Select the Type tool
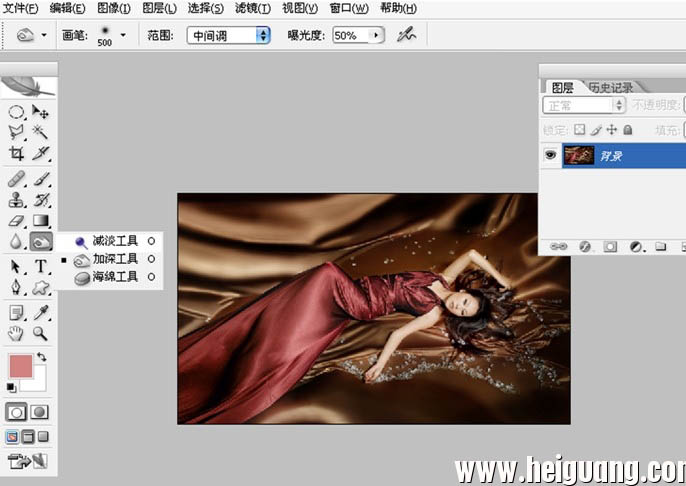Viewport: 686px width, 486px height. click(x=41, y=266)
